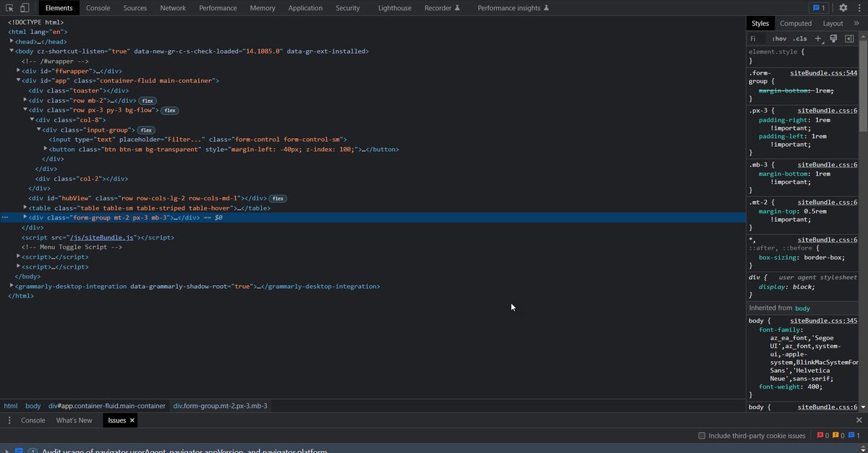Show more Styles pane tabs chevron

[x=857, y=23]
